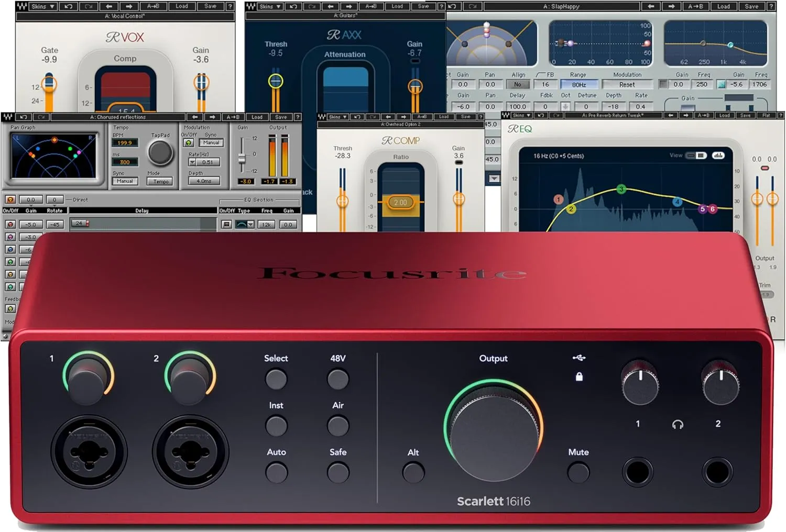Toggle the 1706 Hz EQ band switch

pyautogui.click(x=722, y=84)
